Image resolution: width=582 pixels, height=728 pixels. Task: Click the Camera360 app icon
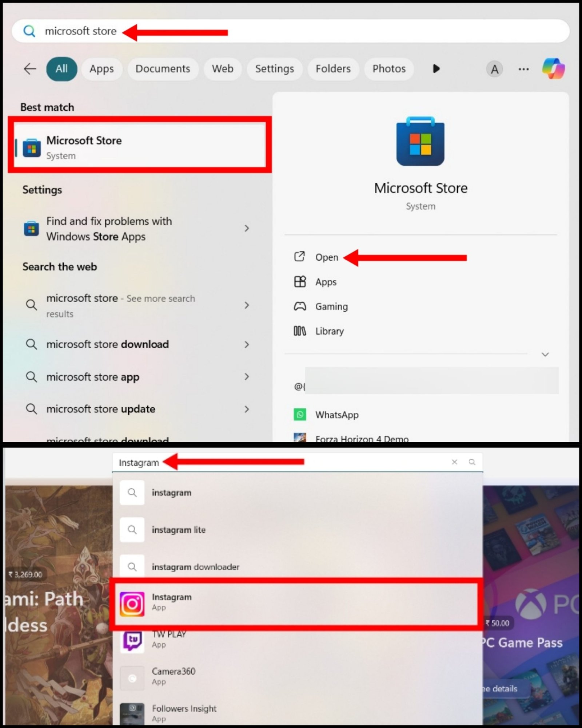point(132,678)
